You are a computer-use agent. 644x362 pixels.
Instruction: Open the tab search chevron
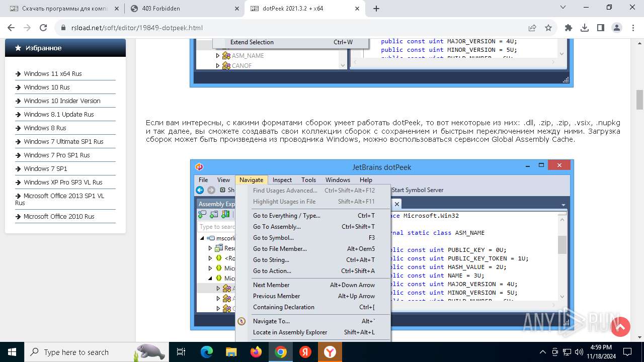(563, 7)
